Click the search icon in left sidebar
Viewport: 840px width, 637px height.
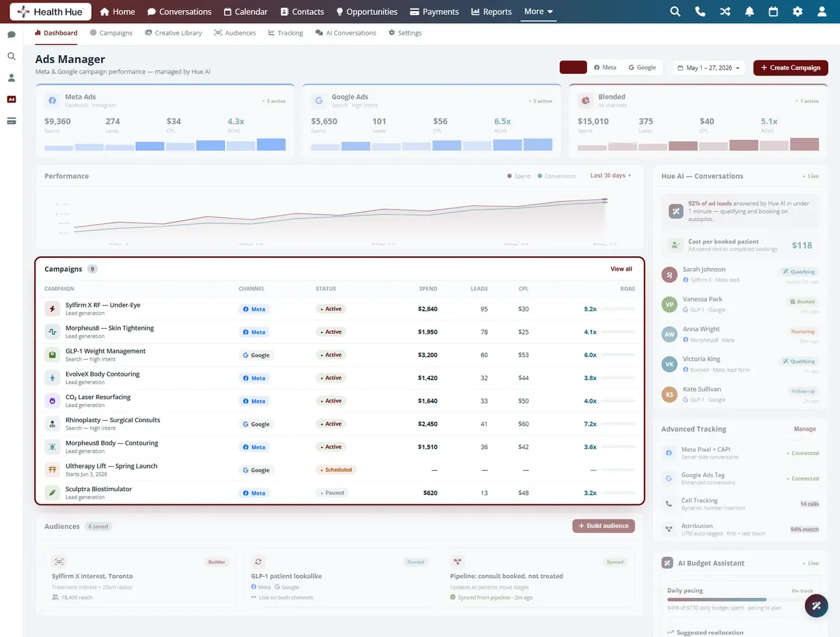coord(11,56)
